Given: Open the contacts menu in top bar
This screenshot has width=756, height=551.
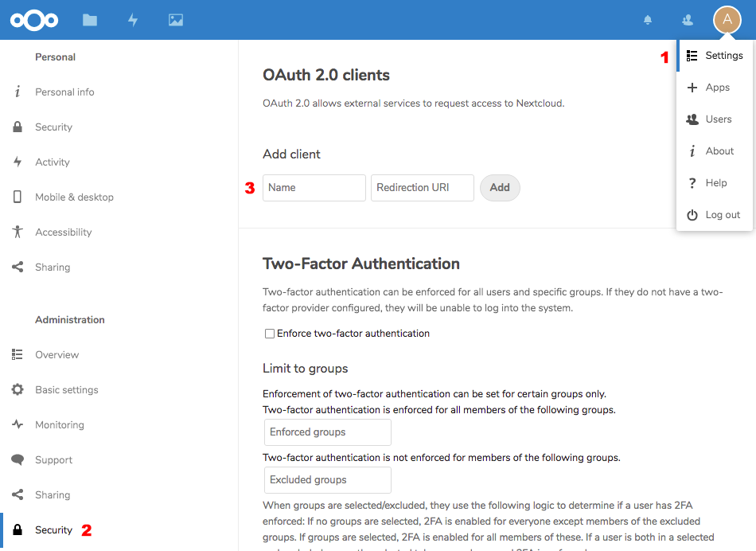Looking at the screenshot, I should 686,20.
